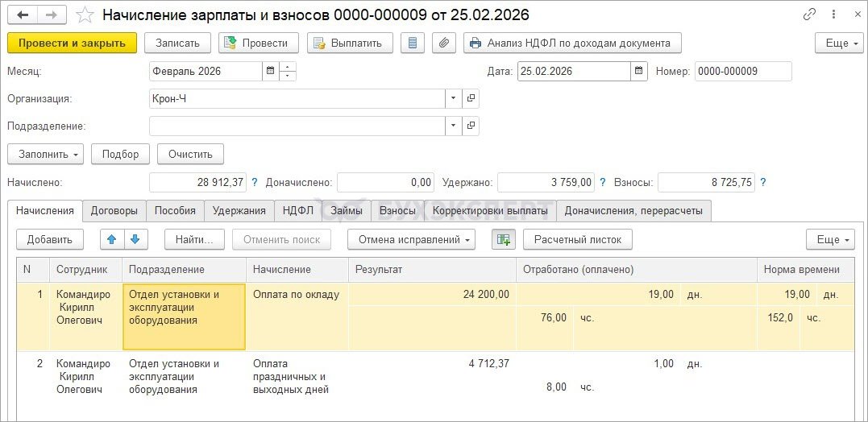Open calendar picker for Месяц field
Screen dimensions: 868x422
[270, 71]
